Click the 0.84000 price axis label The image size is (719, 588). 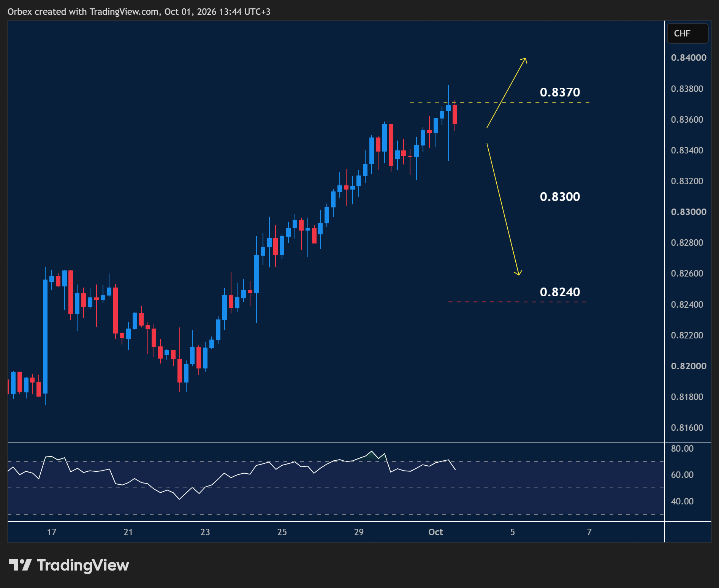point(689,58)
